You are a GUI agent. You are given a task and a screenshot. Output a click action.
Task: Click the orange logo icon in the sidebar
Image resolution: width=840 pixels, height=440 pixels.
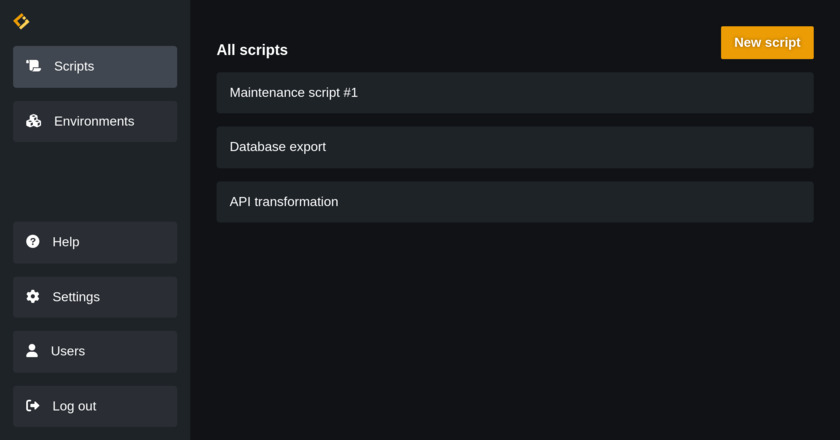(21, 21)
